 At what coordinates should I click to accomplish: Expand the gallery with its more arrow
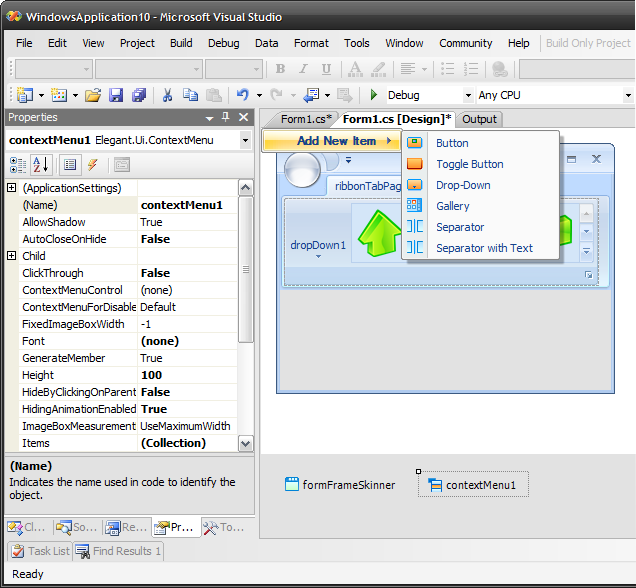coord(586,251)
